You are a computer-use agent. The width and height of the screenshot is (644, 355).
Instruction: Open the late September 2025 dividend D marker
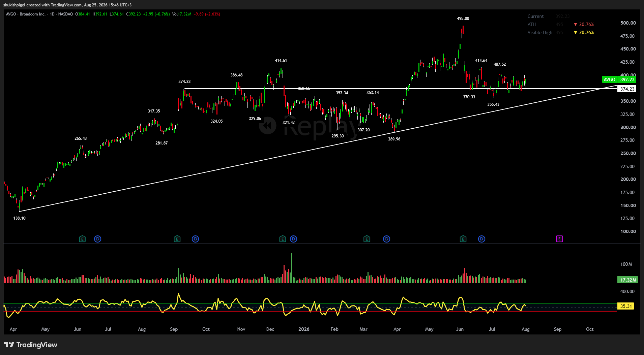click(195, 239)
